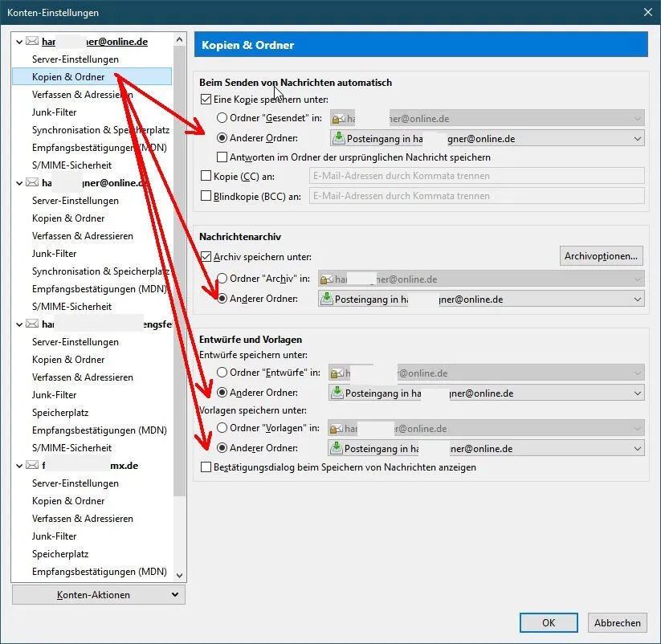661x644 pixels.
Task: Open the disabled 'Gesendet' account dropdown
Action: tap(488, 118)
